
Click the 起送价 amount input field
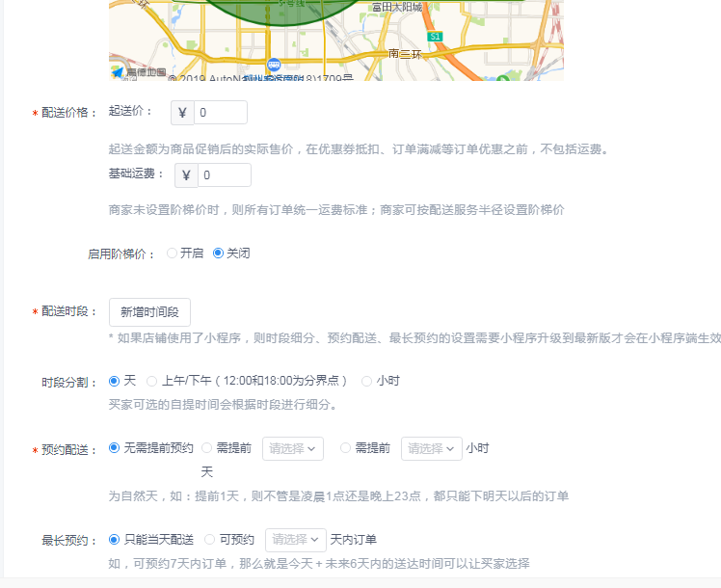pyautogui.click(x=221, y=113)
